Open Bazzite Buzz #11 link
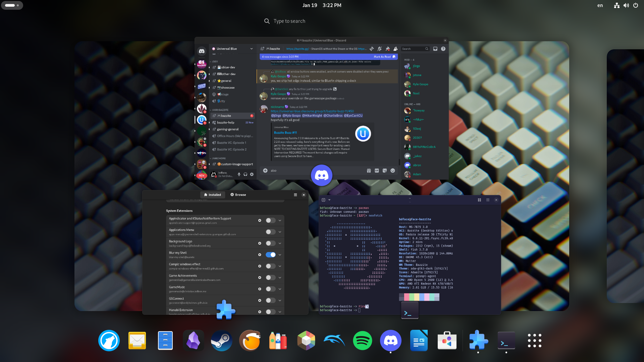 (x=285, y=133)
